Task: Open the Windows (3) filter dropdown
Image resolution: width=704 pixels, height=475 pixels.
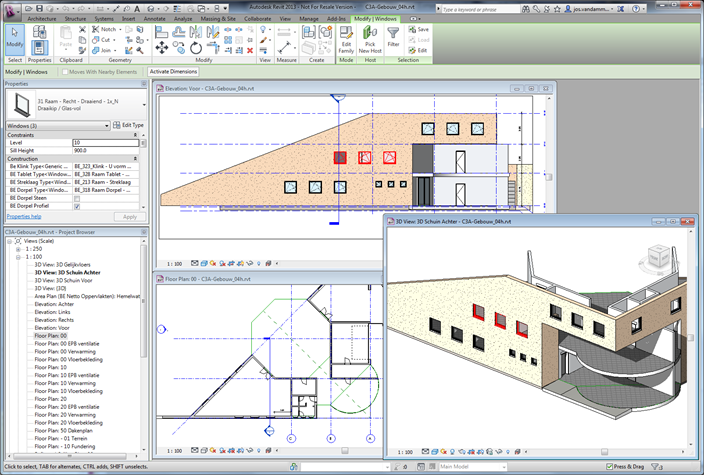Action: 58,126
